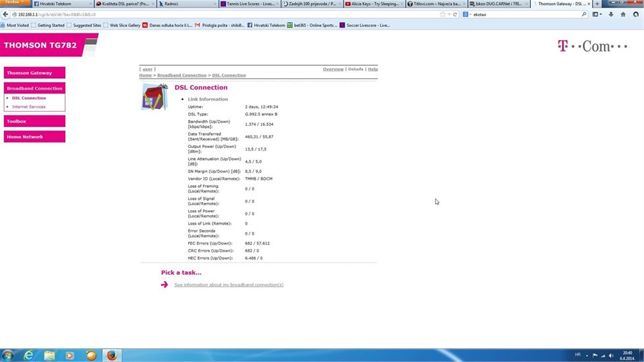Open the Hrvatski Telekom Facebook bookmark
Screen dimensions: 644x362
266,25
